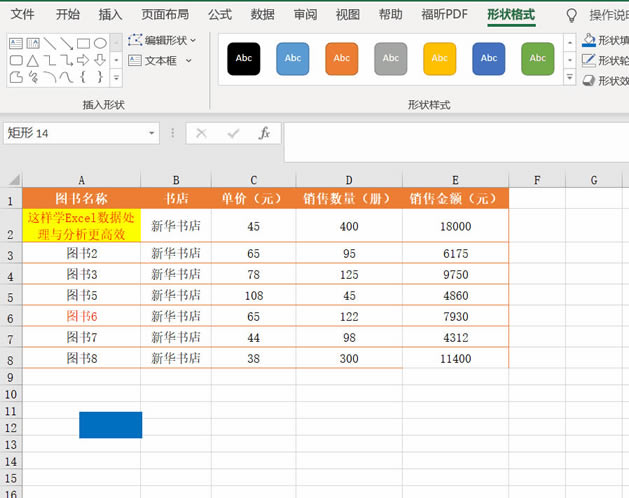Apply the black Abc shape style
Screen dimensions: 629x498
(x=243, y=59)
